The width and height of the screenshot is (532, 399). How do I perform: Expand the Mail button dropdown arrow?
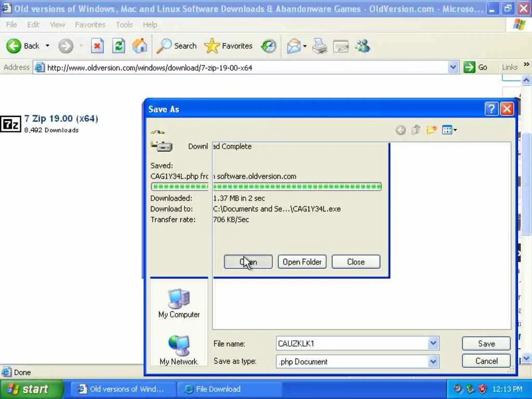(304, 46)
